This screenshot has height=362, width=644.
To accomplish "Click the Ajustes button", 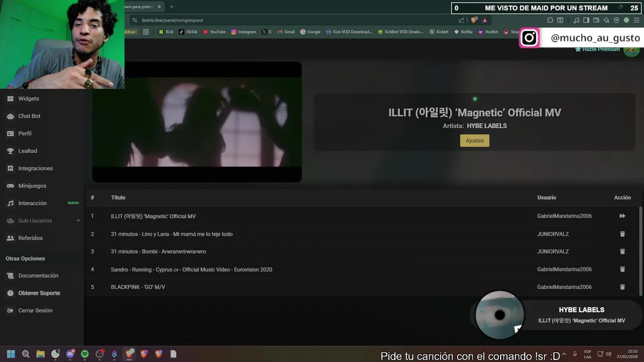I will pyautogui.click(x=474, y=141).
